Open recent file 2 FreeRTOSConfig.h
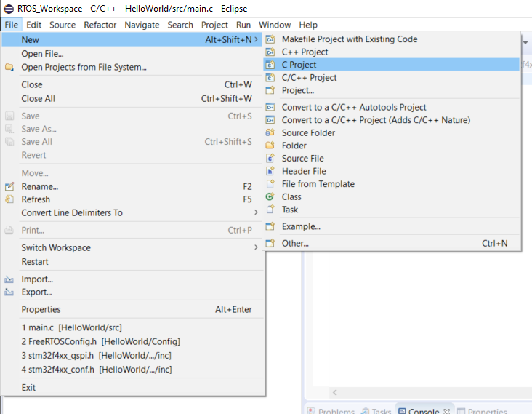This screenshot has height=414, width=532. pos(132,341)
